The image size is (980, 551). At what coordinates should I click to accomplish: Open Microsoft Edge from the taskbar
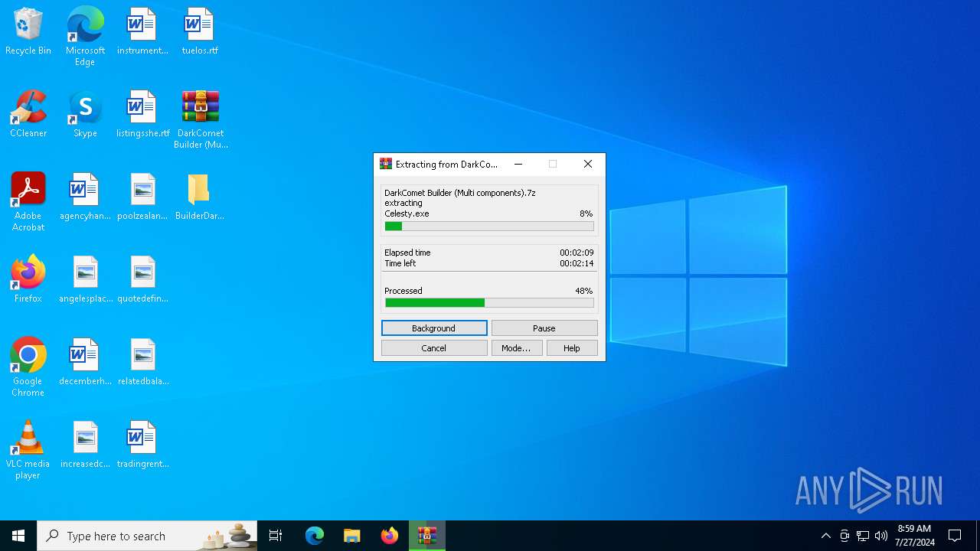[315, 536]
